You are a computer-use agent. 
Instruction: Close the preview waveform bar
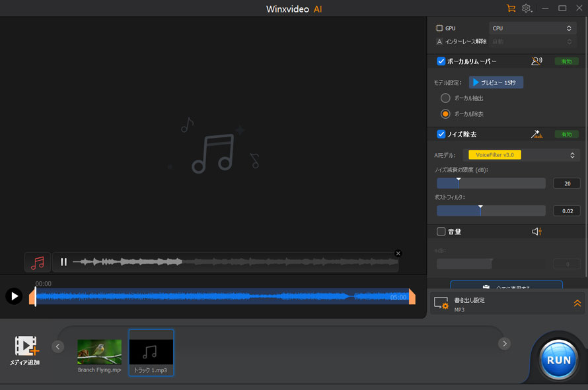point(398,253)
